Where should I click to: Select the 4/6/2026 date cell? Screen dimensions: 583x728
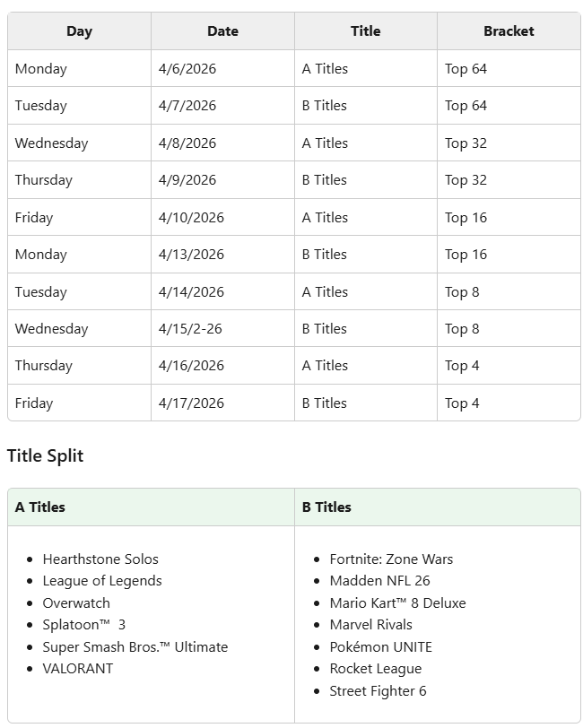[x=187, y=69]
